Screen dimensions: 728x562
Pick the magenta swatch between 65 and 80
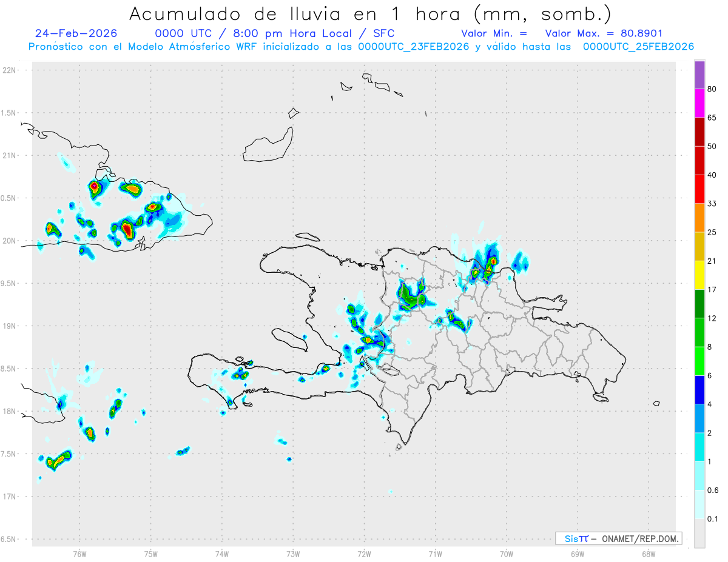point(699,103)
